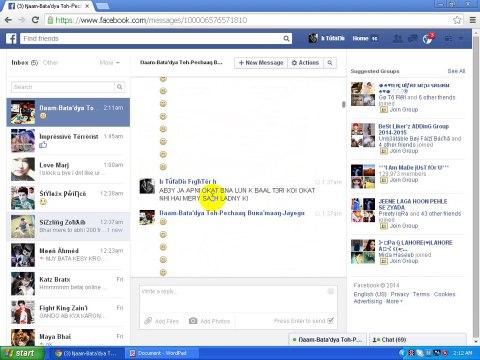The height and width of the screenshot is (360, 480).
Task: Click the Facebook logo icon
Action: pos(11,38)
